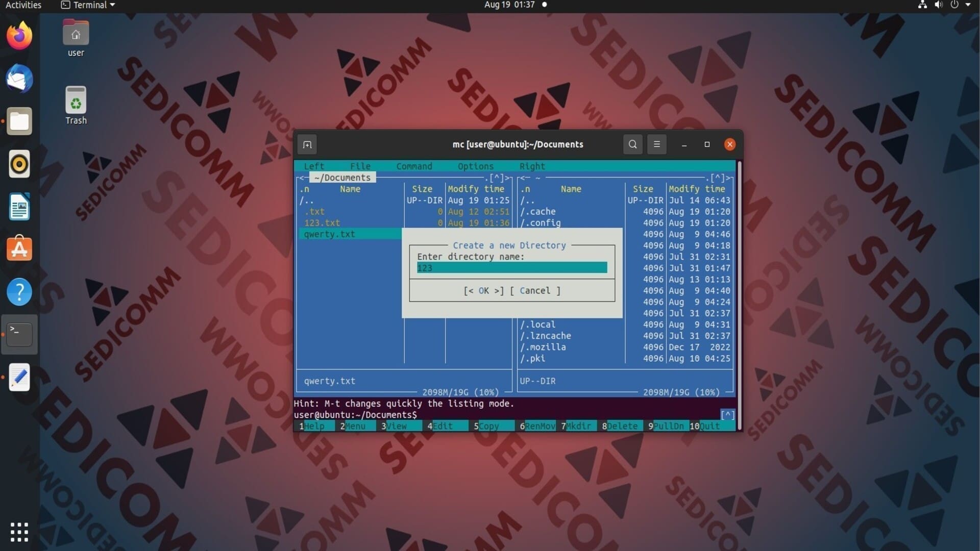Screen dimensions: 980x551
Task: Click the 6 RenMov function key
Action: pyautogui.click(x=538, y=426)
